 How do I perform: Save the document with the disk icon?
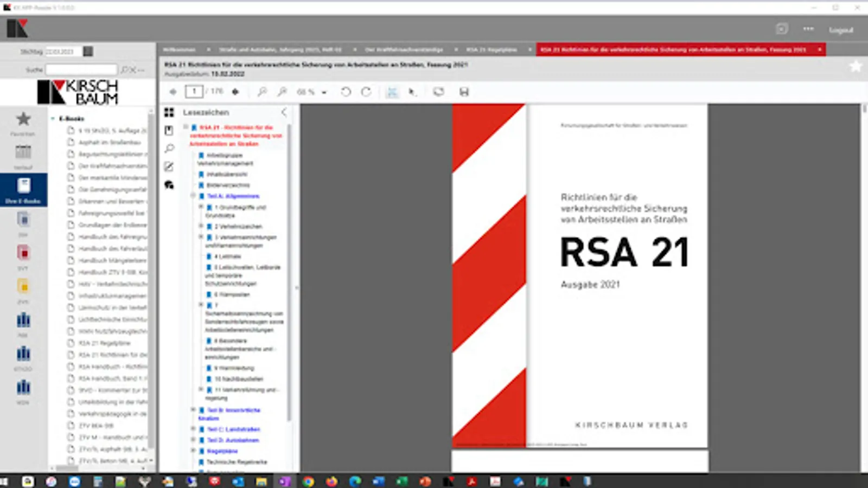coord(464,92)
